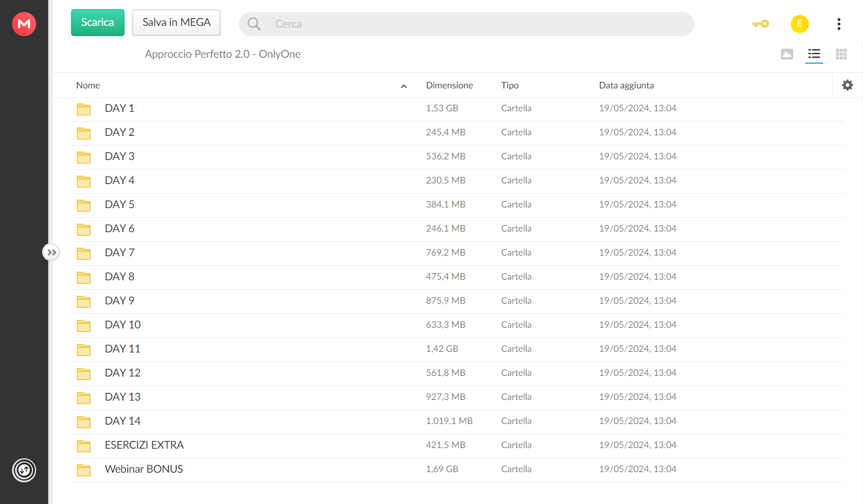Screen dimensions: 863x504
Task: Select the DAY 3 folder icon
Action: [x=84, y=157]
